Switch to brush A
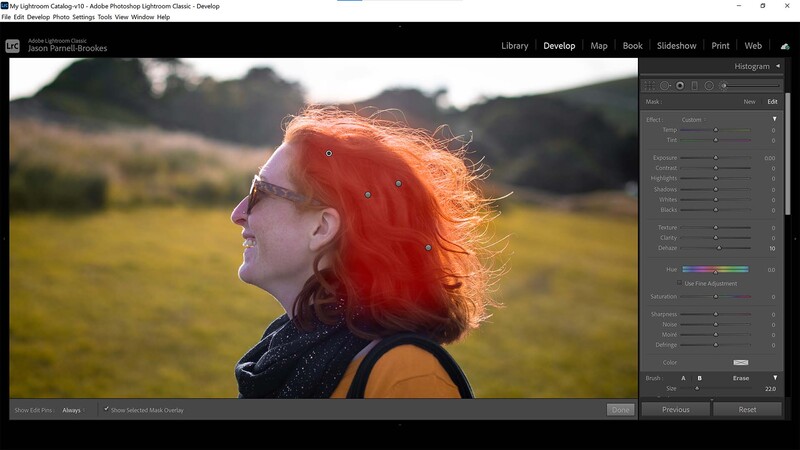800x450 pixels. pos(683,378)
